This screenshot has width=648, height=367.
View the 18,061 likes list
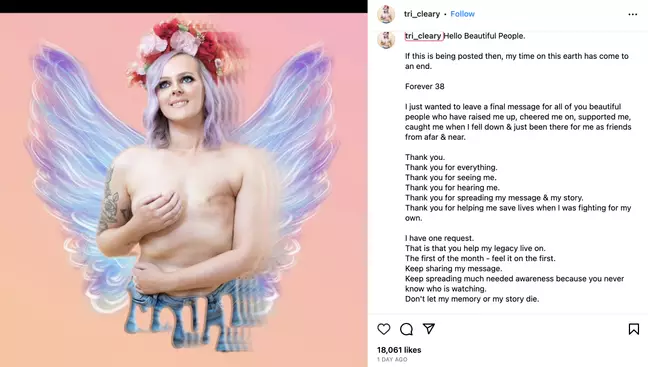pos(399,350)
